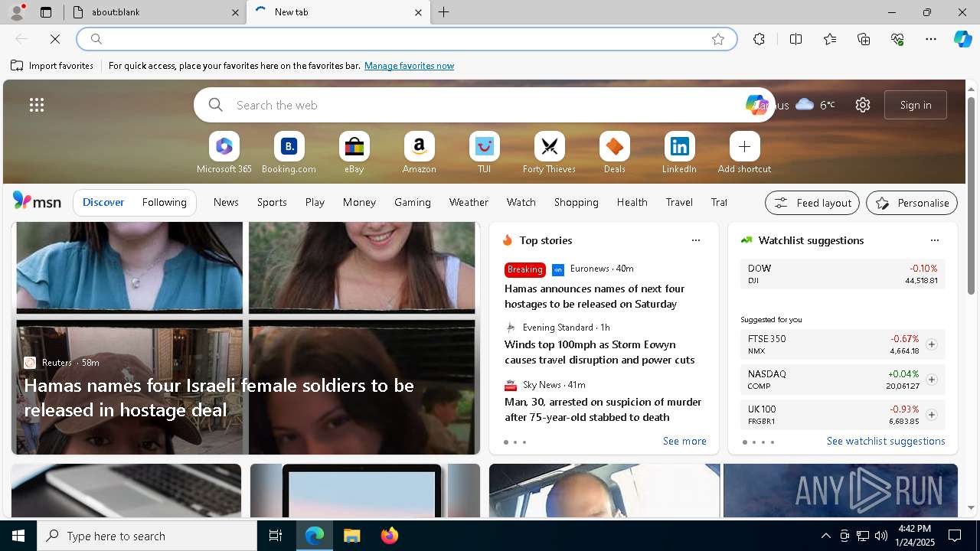Open the Sports category
Viewport: 980px width, 551px height.
click(x=272, y=202)
